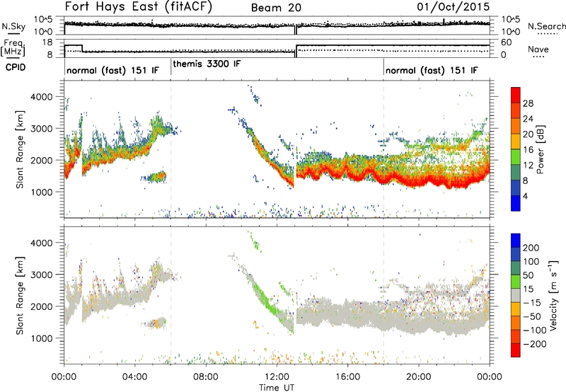This screenshot has width=566, height=392.
Task: Click the power panel 'Slant Range [km]' label
Action: (20, 149)
